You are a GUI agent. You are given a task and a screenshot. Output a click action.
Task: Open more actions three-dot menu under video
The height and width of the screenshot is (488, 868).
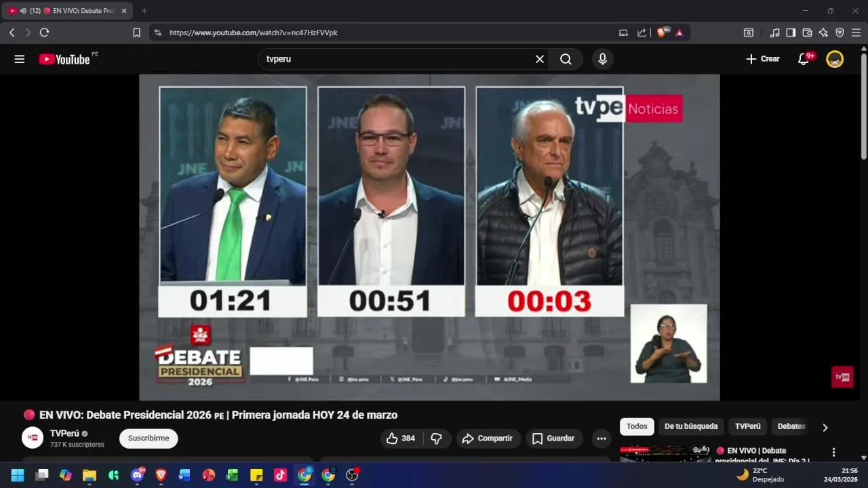click(x=601, y=439)
